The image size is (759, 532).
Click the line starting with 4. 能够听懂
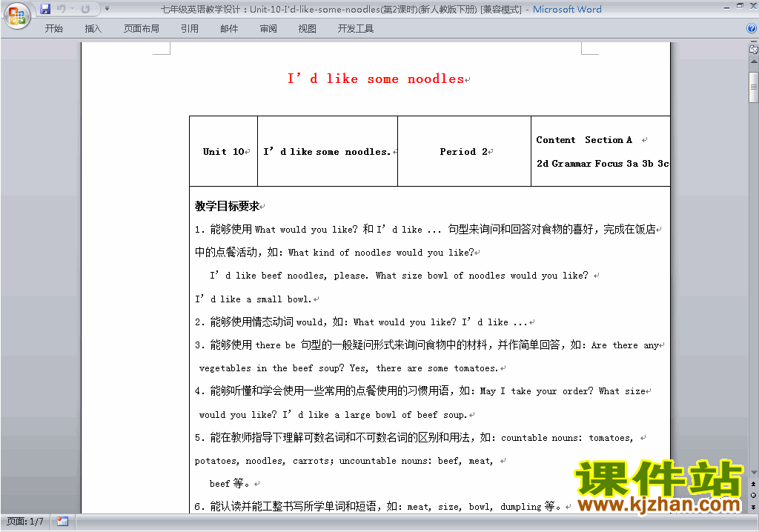[x=420, y=390]
